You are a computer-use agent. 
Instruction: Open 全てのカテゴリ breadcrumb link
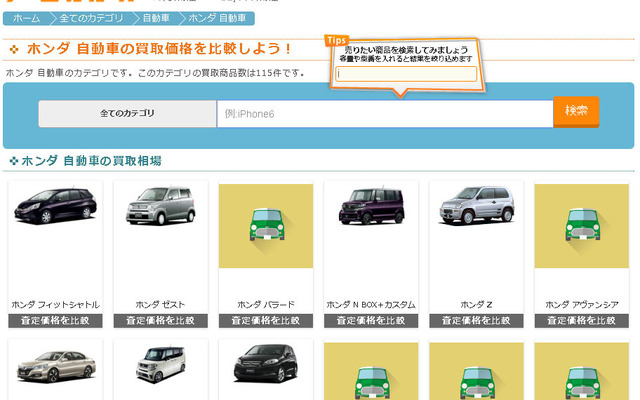coord(91,18)
